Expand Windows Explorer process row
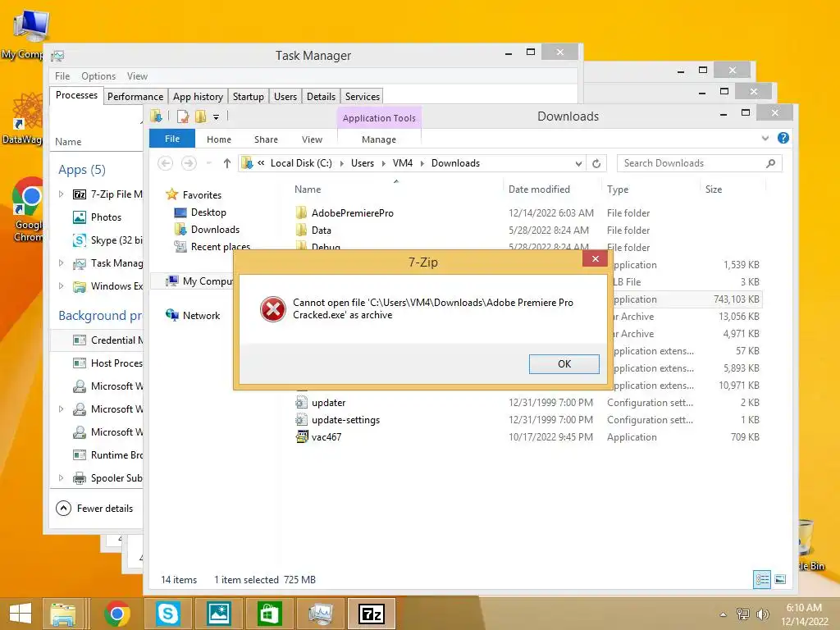Image resolution: width=840 pixels, height=630 pixels. (61, 286)
